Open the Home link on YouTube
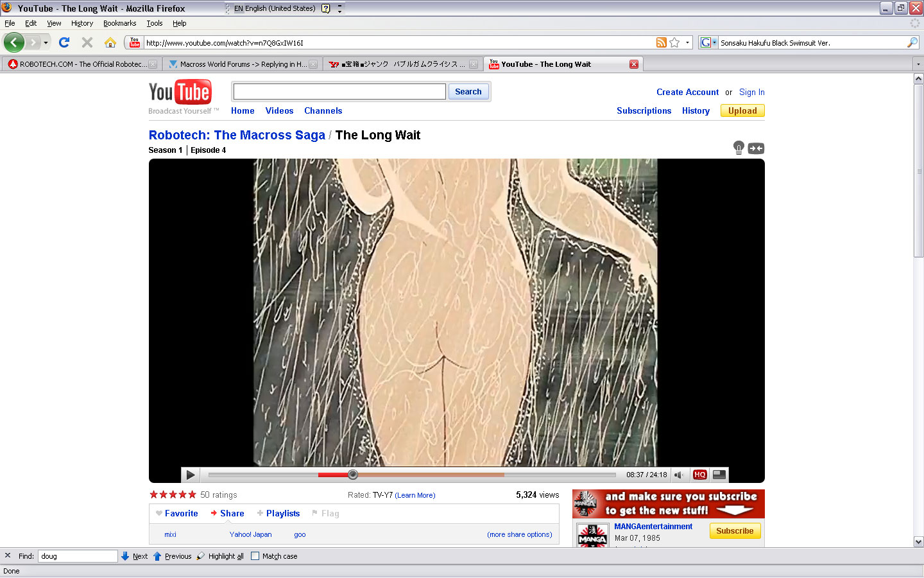 (243, 110)
